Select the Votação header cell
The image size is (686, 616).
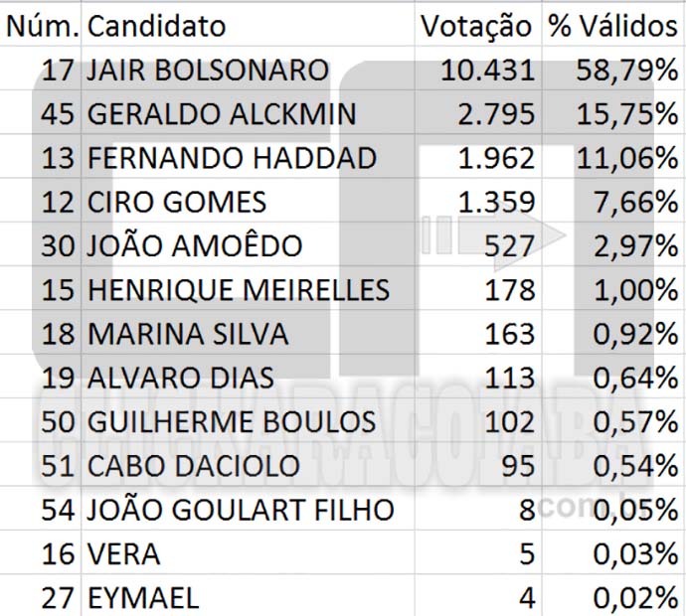478,25
